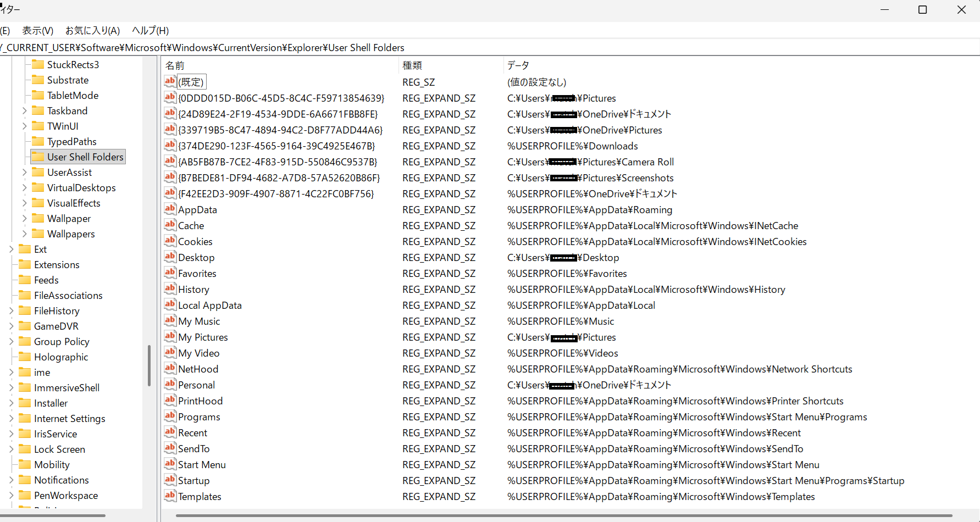Open the 表示(V) menu
Image resolution: width=980 pixels, height=522 pixels.
point(38,31)
